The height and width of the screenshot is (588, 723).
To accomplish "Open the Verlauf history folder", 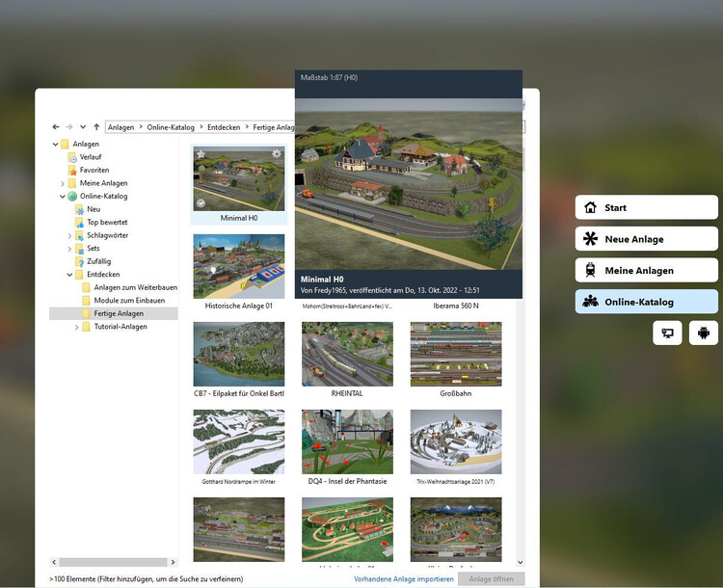I will click(x=91, y=157).
